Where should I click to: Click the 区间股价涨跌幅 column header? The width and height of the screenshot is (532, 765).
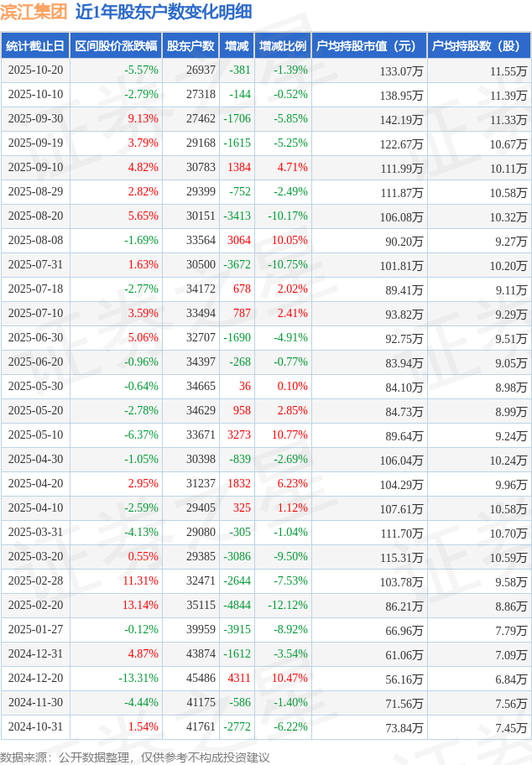pos(116,46)
